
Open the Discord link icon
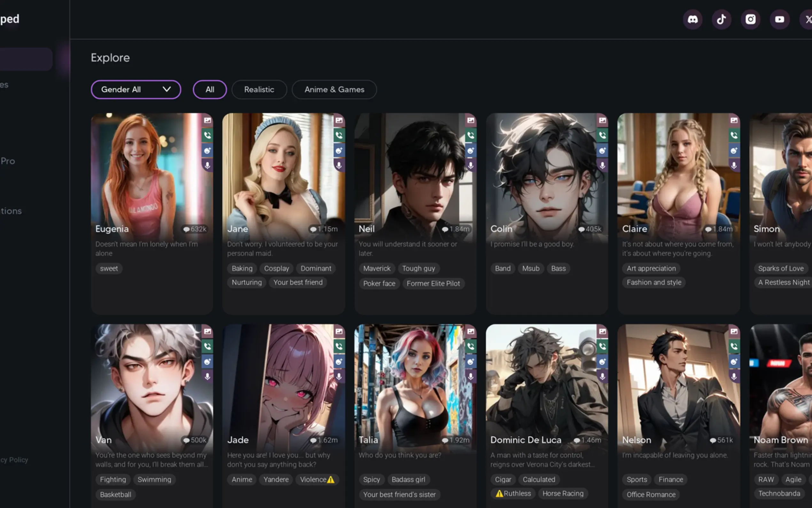coord(692,19)
